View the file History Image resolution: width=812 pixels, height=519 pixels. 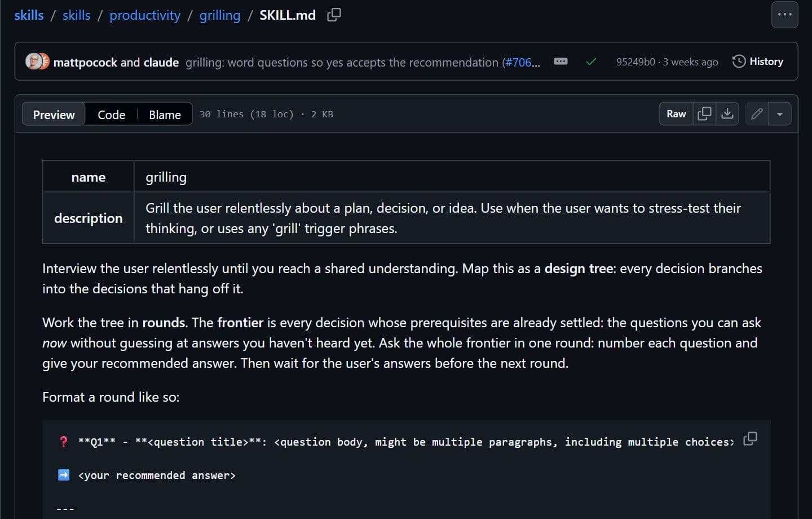757,61
